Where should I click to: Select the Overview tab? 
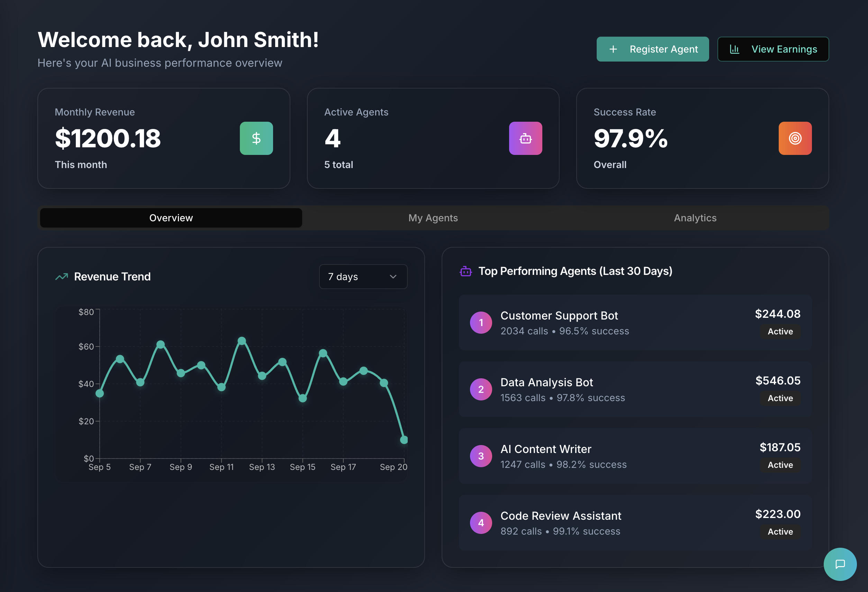(x=171, y=218)
